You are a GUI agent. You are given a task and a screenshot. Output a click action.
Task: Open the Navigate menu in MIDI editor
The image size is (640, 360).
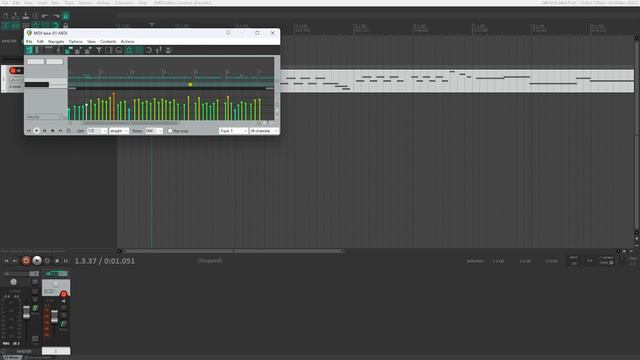56,42
